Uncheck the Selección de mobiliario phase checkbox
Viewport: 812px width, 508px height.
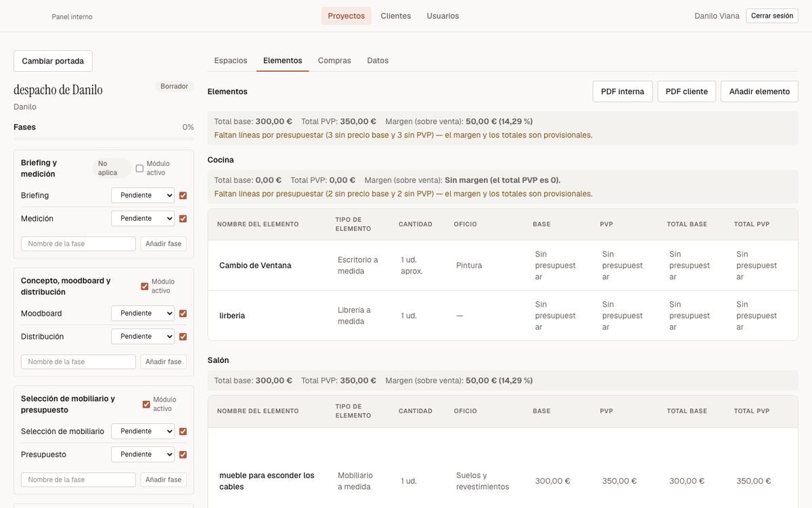(x=183, y=431)
